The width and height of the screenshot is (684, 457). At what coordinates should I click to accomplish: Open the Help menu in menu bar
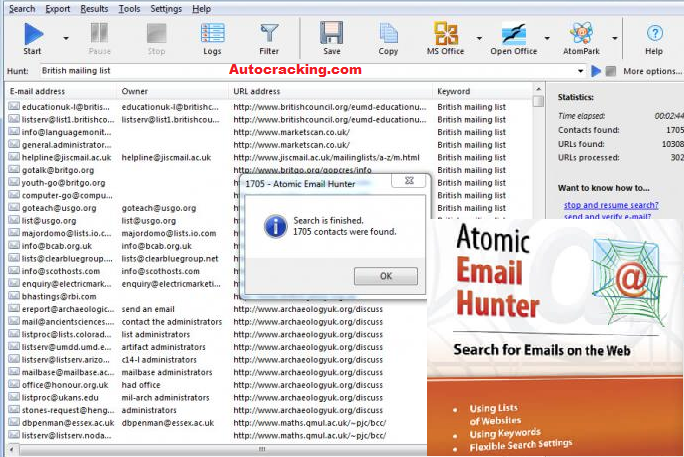[202, 9]
